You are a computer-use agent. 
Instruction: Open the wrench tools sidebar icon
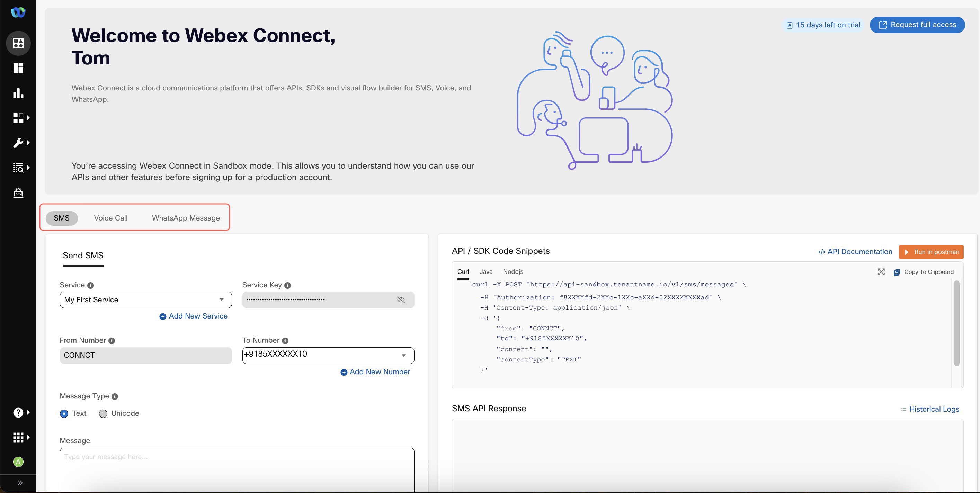(x=18, y=143)
